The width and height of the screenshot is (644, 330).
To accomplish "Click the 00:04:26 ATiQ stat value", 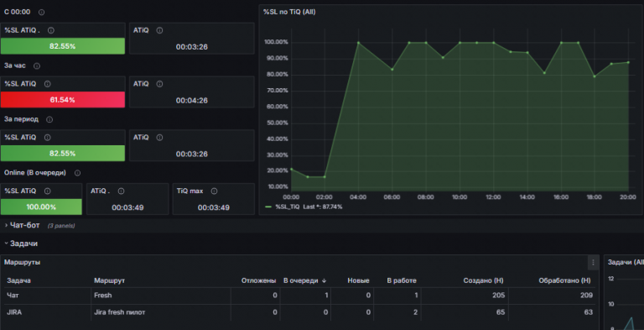I will pyautogui.click(x=192, y=101).
